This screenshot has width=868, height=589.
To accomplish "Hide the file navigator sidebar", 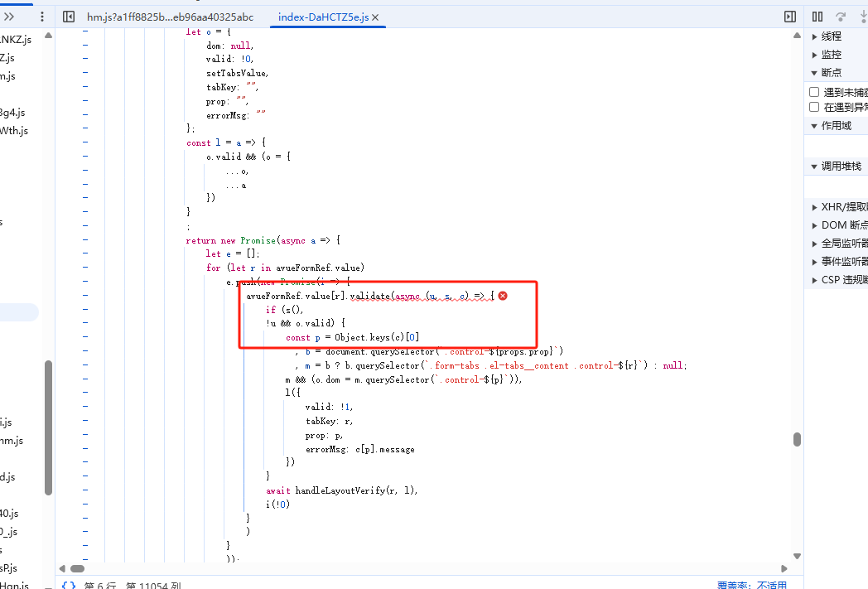I will 69,17.
